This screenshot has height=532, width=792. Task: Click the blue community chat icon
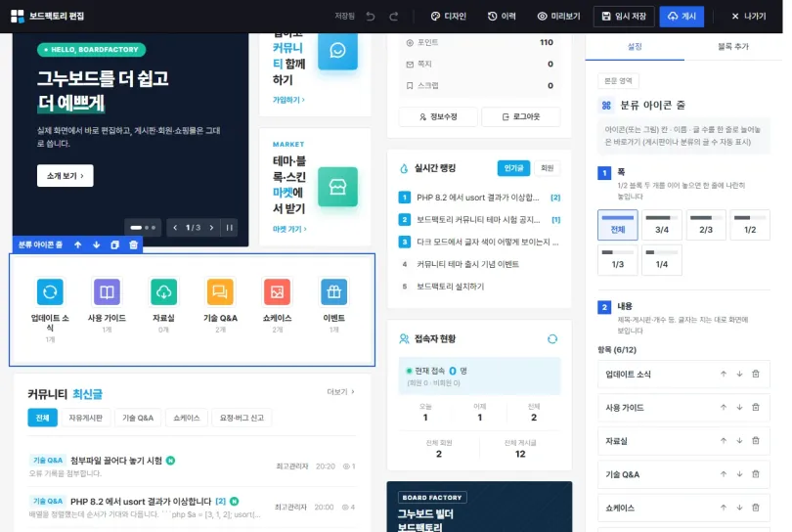pyautogui.click(x=338, y=51)
